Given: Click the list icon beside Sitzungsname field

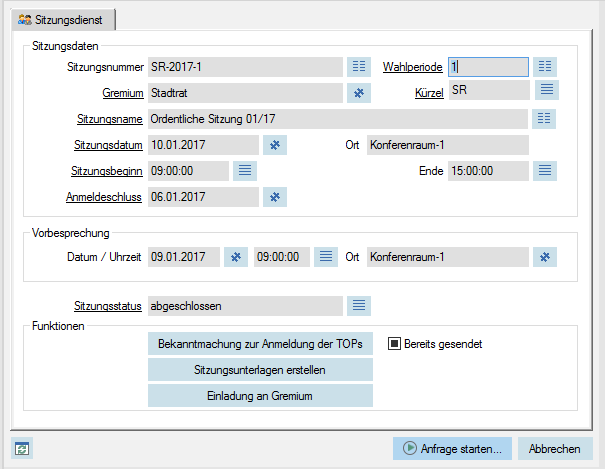Looking at the screenshot, I should coord(544,119).
